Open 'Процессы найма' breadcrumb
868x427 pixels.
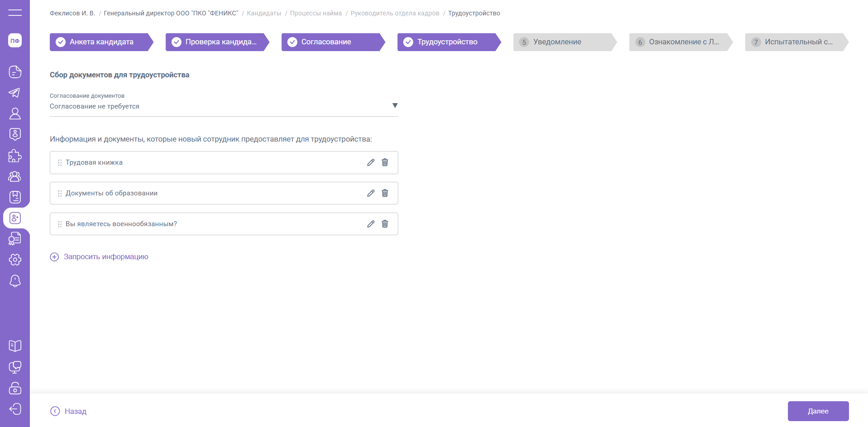click(x=316, y=13)
